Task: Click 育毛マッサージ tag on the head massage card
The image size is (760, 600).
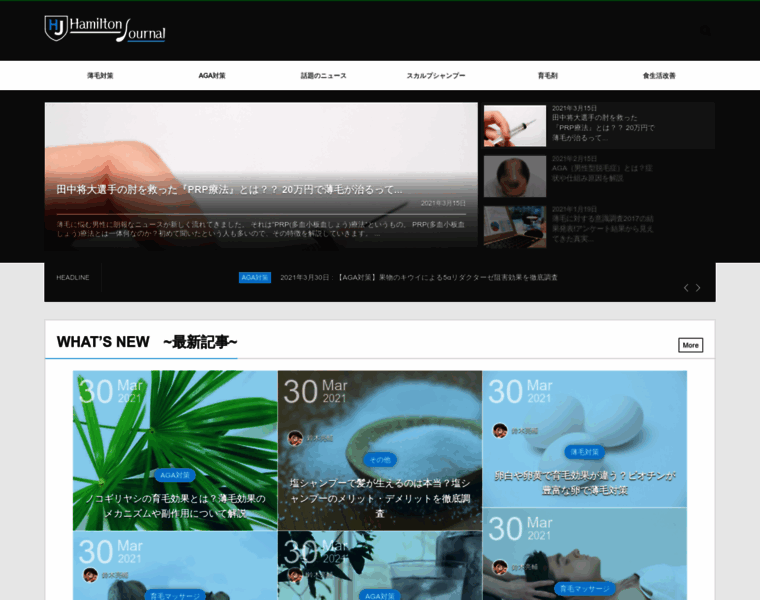Action: tap(585, 589)
